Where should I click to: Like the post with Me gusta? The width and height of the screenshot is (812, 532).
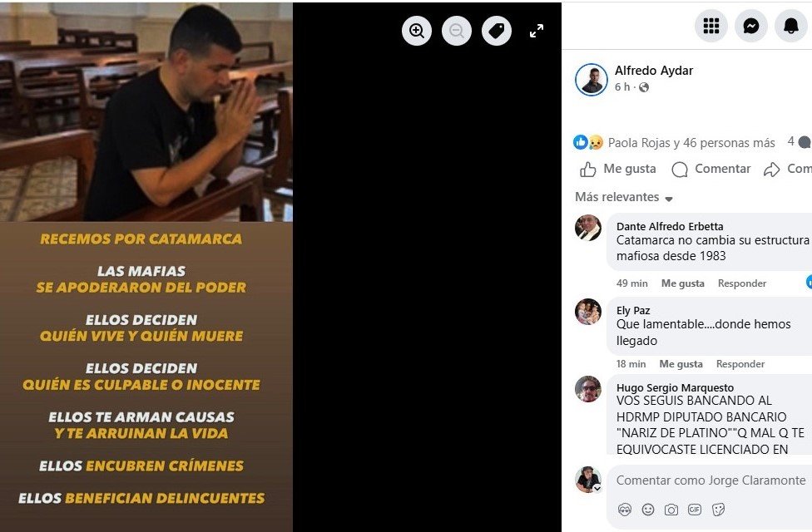(x=618, y=169)
